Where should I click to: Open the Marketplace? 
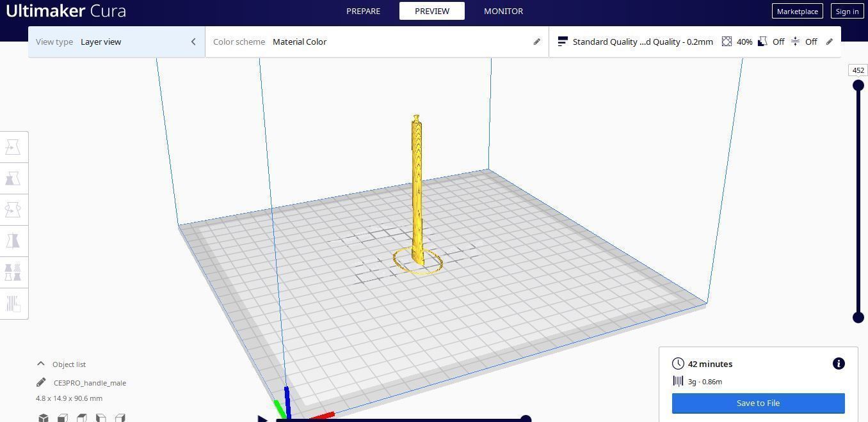pyautogui.click(x=797, y=11)
